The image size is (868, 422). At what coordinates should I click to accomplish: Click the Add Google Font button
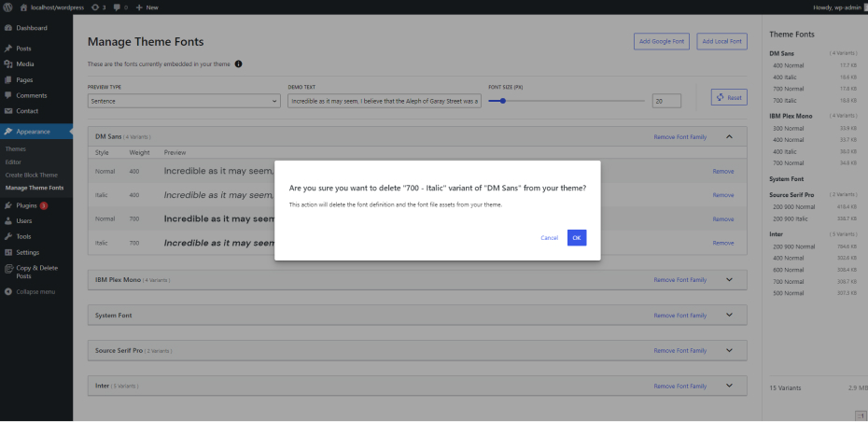coord(662,41)
